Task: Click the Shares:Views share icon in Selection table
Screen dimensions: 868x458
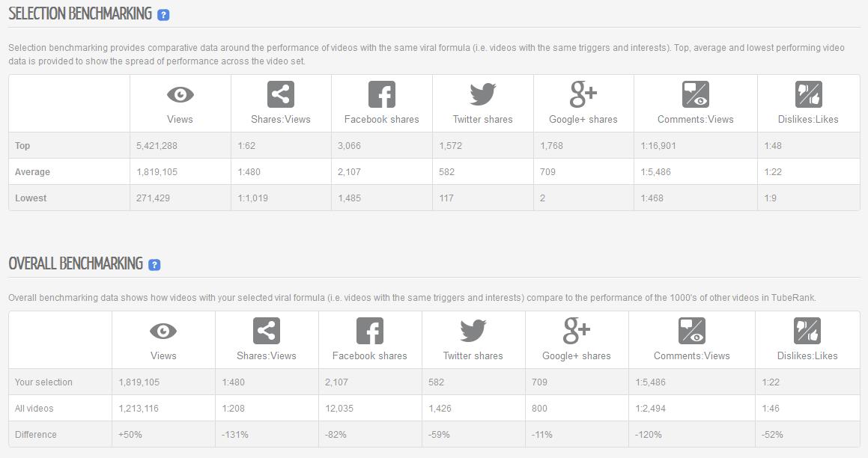Action: [x=281, y=94]
